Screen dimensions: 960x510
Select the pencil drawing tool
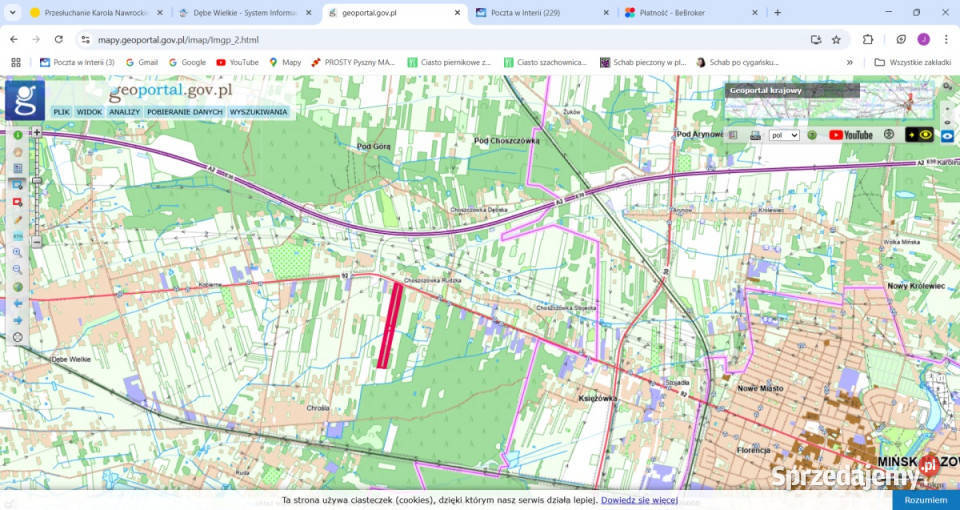(17, 219)
